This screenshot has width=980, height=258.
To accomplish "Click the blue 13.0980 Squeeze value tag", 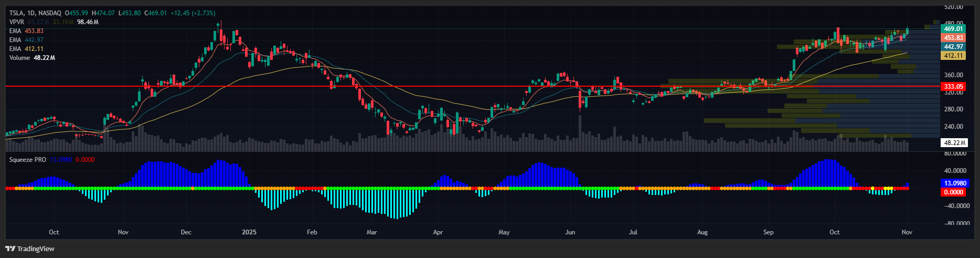I will [x=954, y=183].
